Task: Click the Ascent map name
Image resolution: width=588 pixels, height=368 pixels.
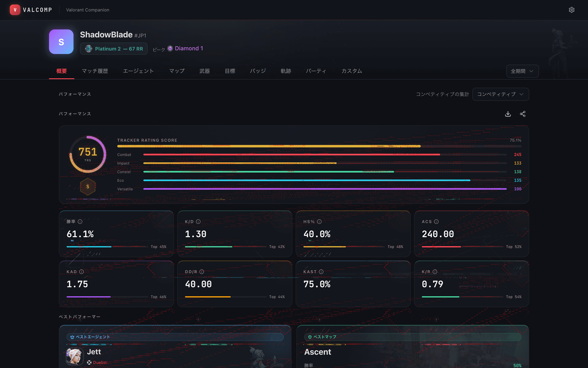Action: (x=317, y=352)
